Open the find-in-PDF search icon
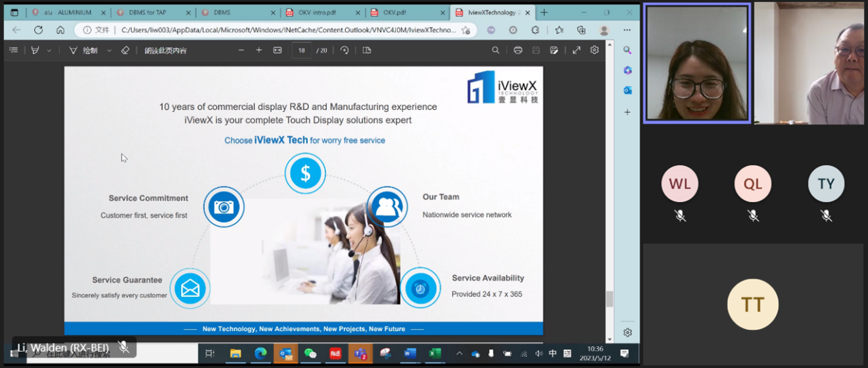The width and height of the screenshot is (868, 368). pyautogui.click(x=496, y=50)
